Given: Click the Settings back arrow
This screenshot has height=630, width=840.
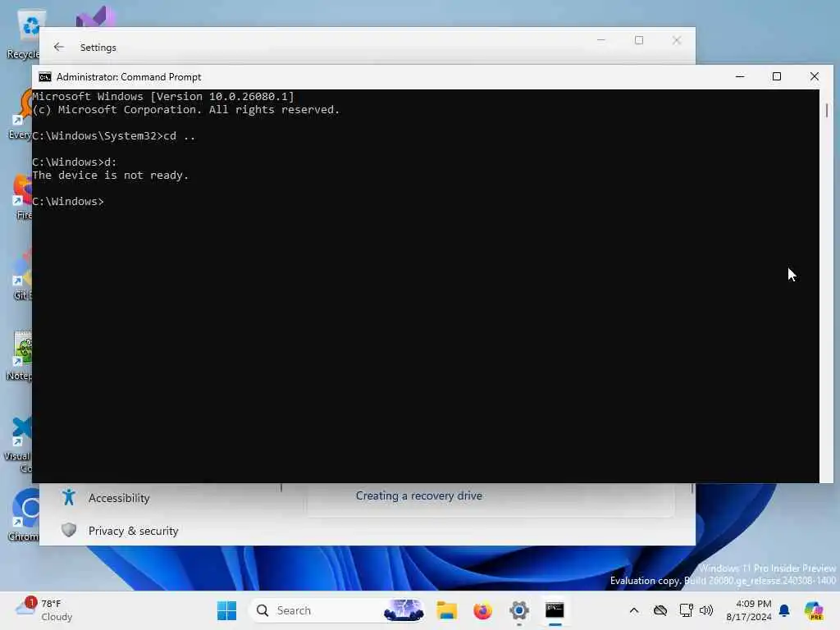Looking at the screenshot, I should click(59, 47).
